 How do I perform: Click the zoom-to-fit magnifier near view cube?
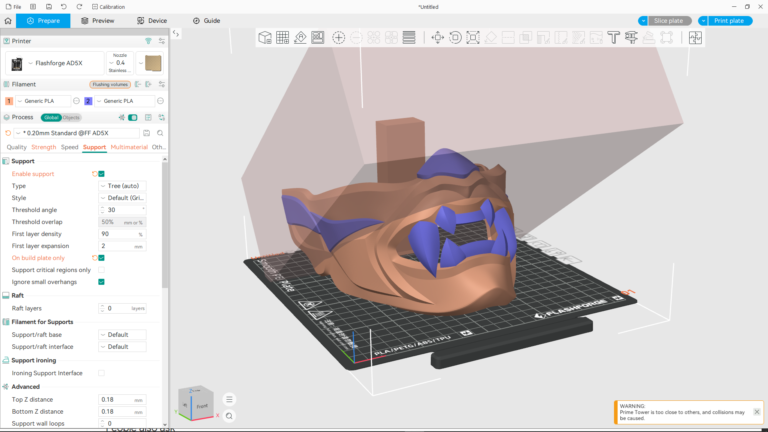229,416
